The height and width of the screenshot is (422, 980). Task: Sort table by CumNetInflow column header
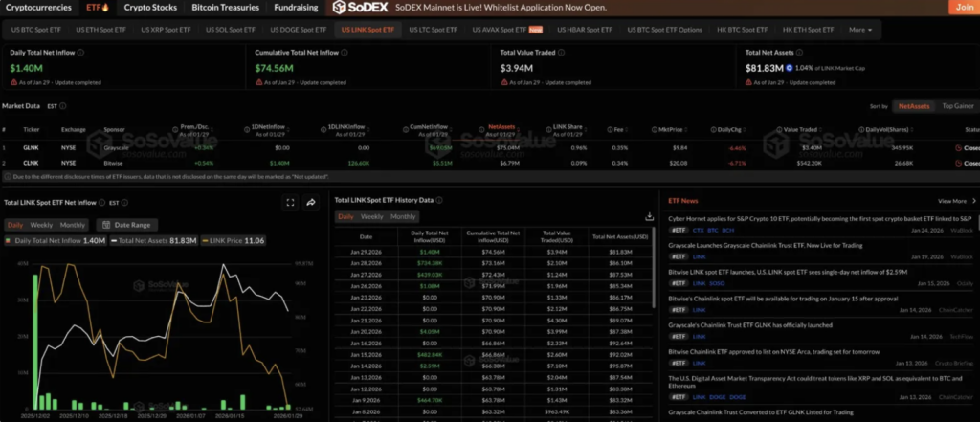coord(430,127)
